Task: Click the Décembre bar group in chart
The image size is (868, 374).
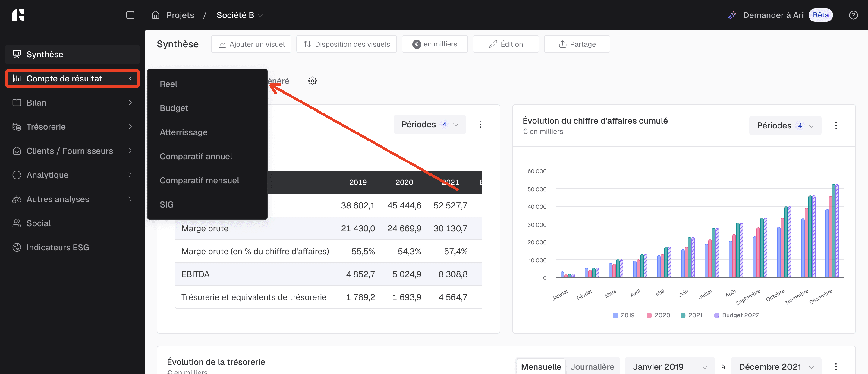Action: tap(832, 231)
